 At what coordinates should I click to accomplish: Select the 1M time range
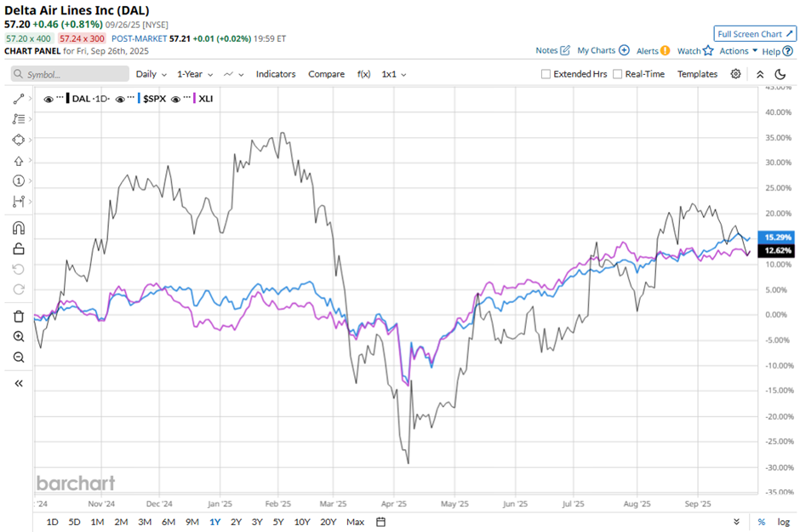coord(98,522)
